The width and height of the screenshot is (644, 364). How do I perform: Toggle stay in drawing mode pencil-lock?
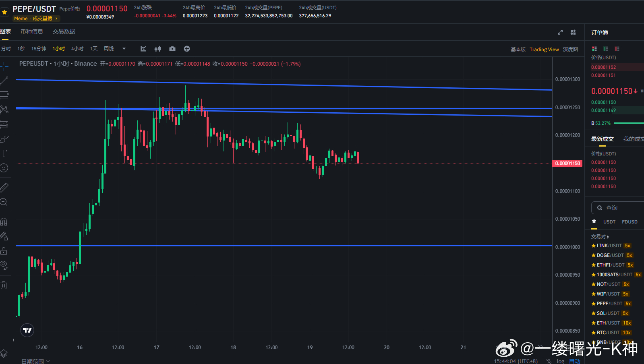pyautogui.click(x=4, y=236)
